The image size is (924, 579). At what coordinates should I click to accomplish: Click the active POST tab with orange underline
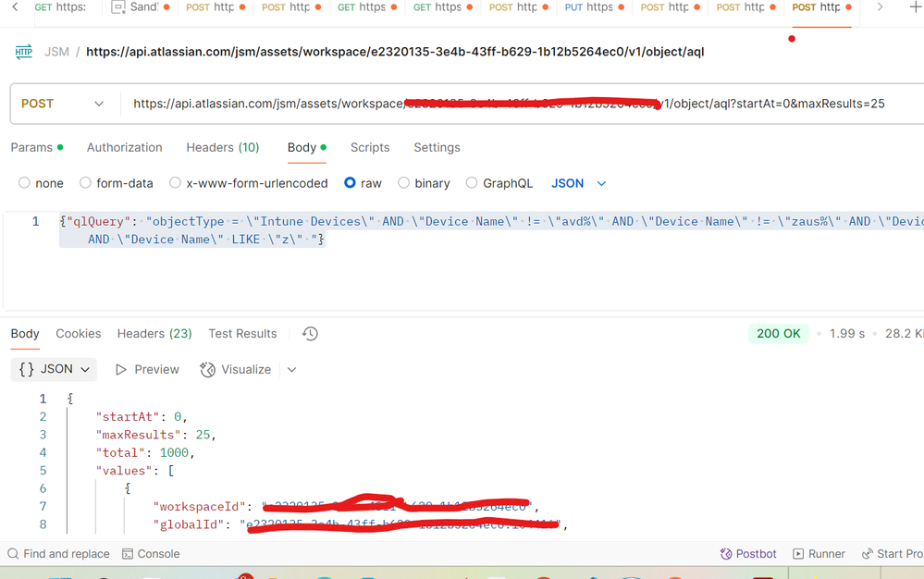click(821, 7)
